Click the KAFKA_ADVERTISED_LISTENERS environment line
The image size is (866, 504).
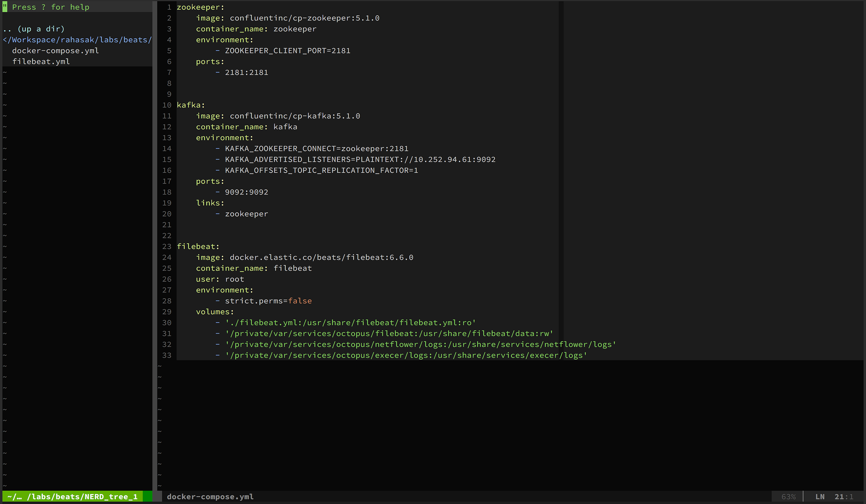(x=360, y=159)
